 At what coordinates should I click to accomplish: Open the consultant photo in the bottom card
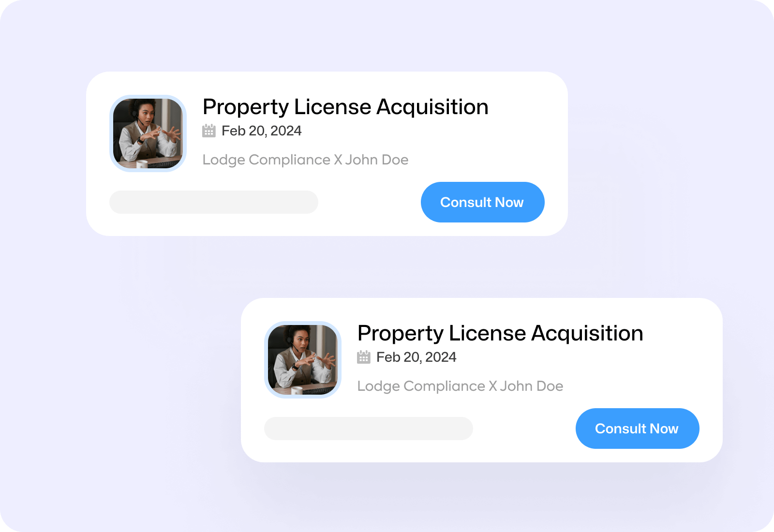pos(303,360)
